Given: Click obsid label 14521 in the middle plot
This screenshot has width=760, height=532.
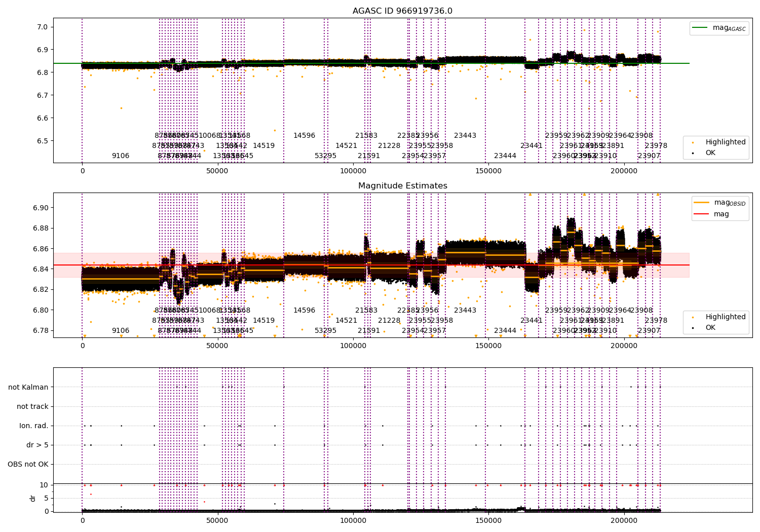Looking at the screenshot, I should click(346, 320).
